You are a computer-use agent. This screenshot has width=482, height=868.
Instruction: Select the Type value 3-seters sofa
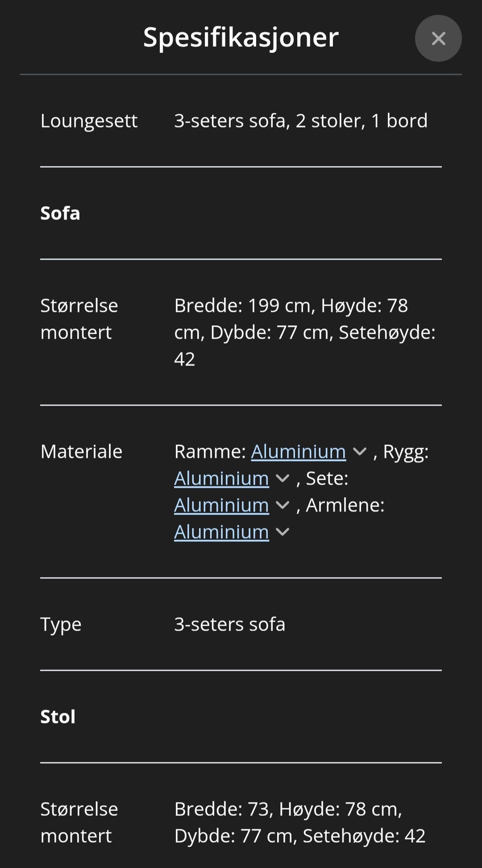click(229, 624)
